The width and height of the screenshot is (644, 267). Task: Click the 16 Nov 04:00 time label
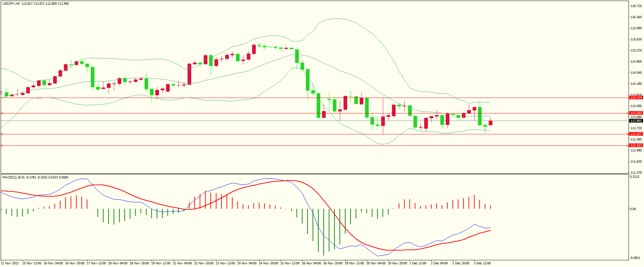(53, 263)
